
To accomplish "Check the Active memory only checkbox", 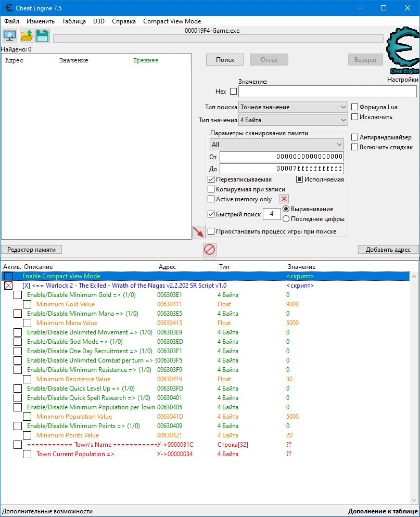I will pyautogui.click(x=211, y=199).
